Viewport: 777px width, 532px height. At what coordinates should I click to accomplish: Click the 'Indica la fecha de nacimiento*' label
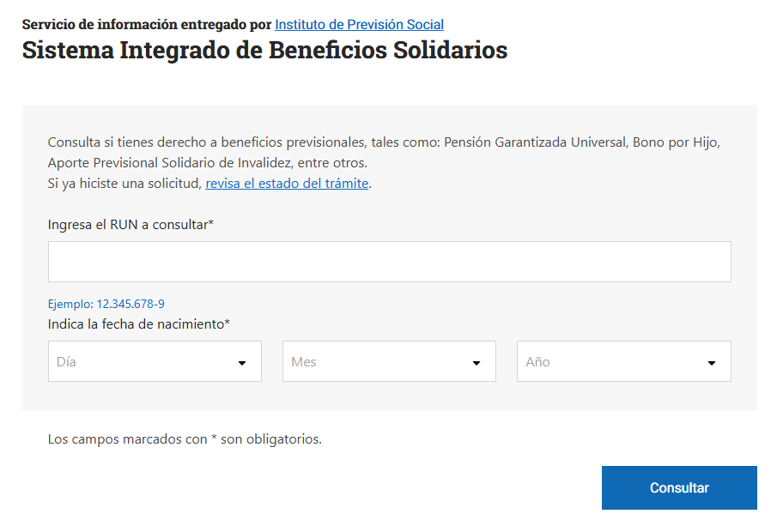pos(139,324)
